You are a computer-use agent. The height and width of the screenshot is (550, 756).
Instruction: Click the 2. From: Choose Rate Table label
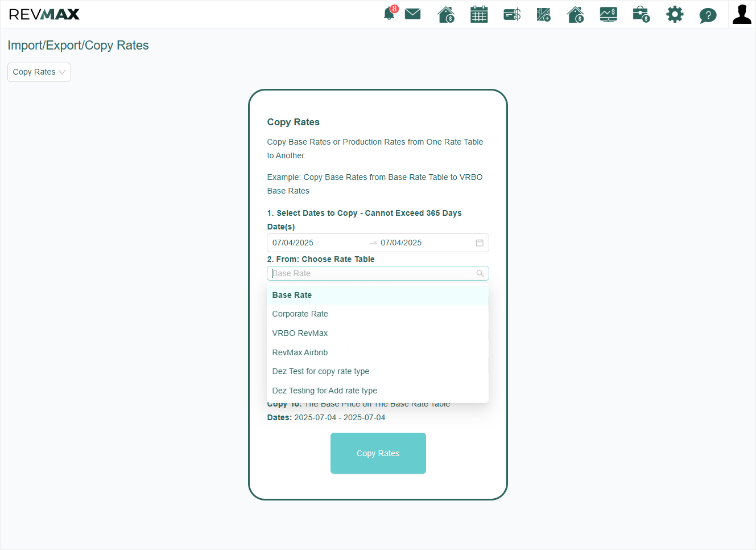click(321, 259)
